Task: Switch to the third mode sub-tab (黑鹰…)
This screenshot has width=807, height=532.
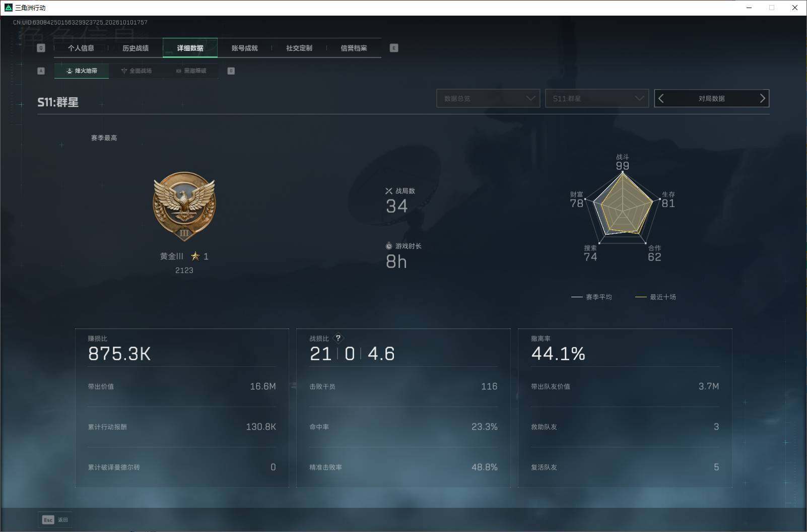Action: [191, 71]
